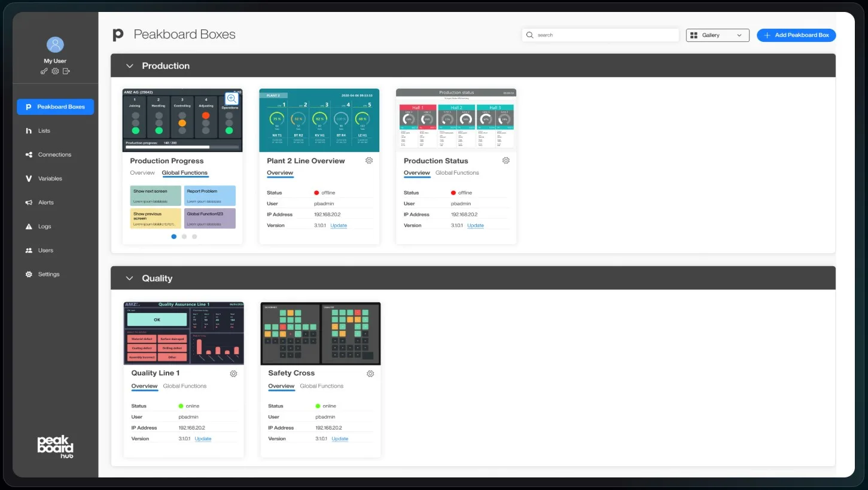Click the Peakboard P logo beside page title

[118, 35]
